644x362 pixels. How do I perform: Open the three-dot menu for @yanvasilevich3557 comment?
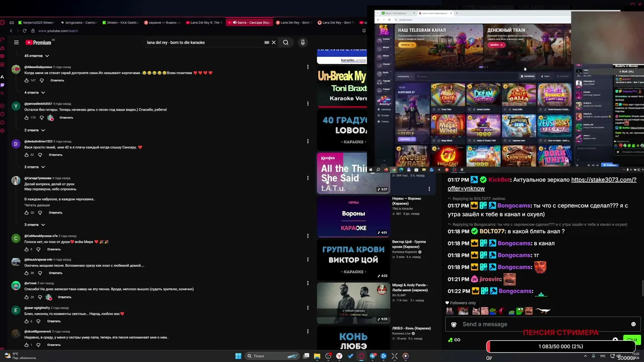[308, 104]
